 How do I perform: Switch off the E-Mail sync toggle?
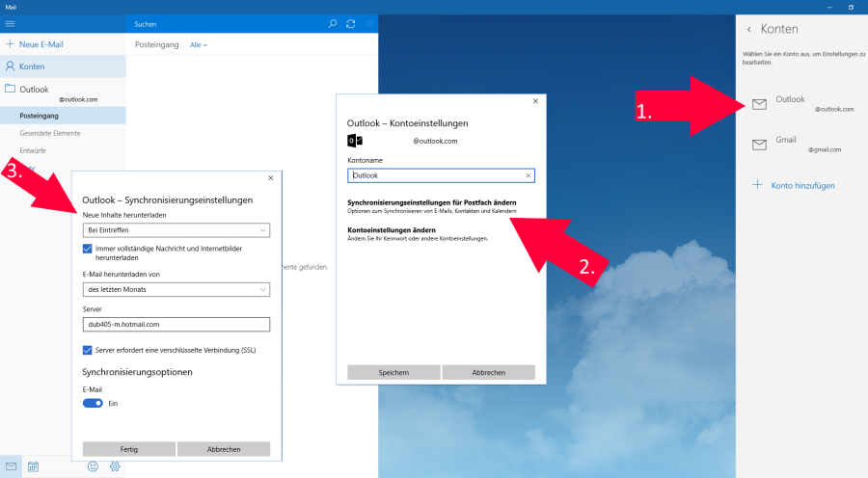coord(93,403)
